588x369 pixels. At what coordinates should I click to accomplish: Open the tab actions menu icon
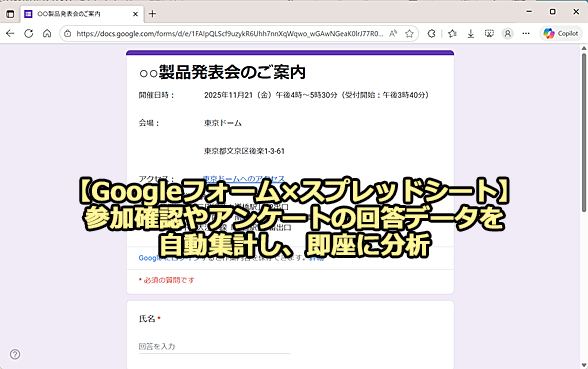10,14
